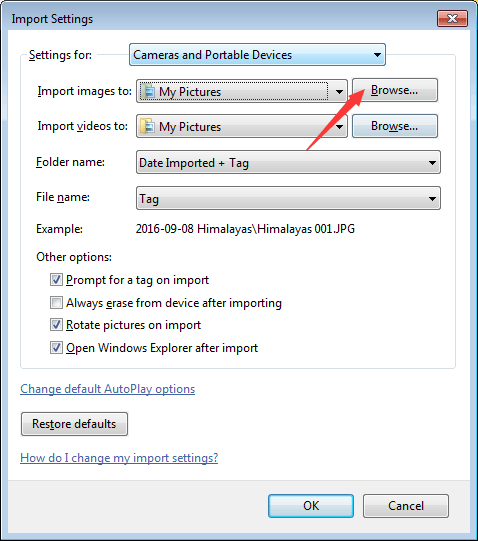Screen dimensions: 478x541
Task: Click Restore defaults button
Action: 74,424
